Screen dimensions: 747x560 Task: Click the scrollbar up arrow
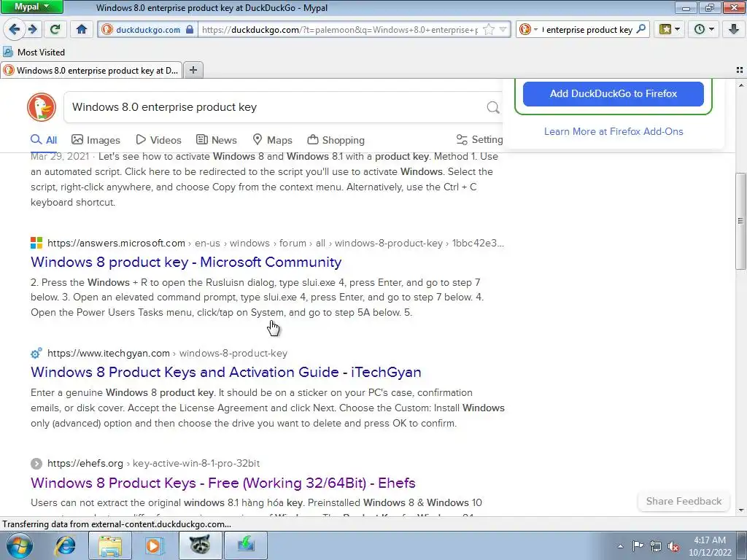click(x=740, y=85)
